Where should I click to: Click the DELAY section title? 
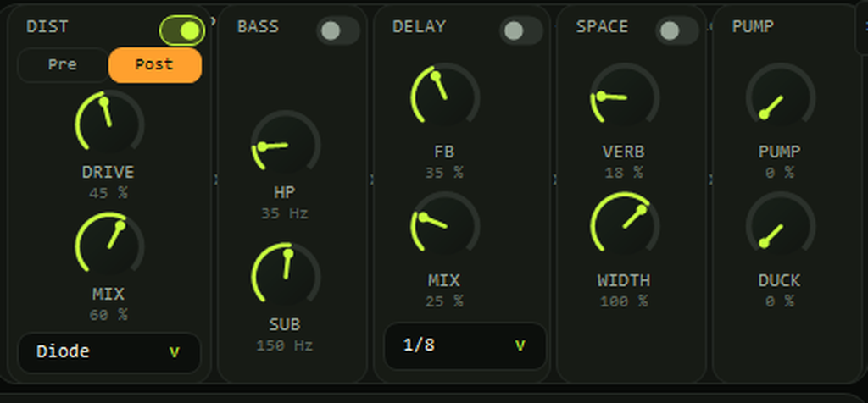tap(419, 26)
